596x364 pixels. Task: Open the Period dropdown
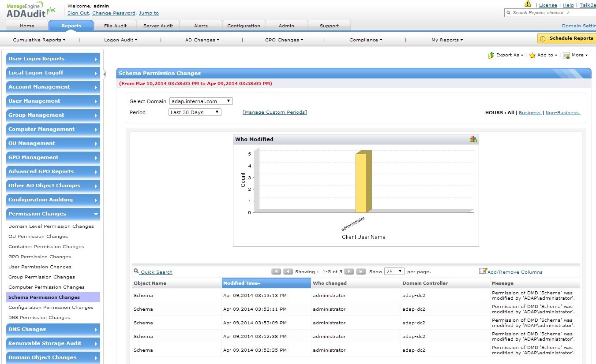pos(195,112)
